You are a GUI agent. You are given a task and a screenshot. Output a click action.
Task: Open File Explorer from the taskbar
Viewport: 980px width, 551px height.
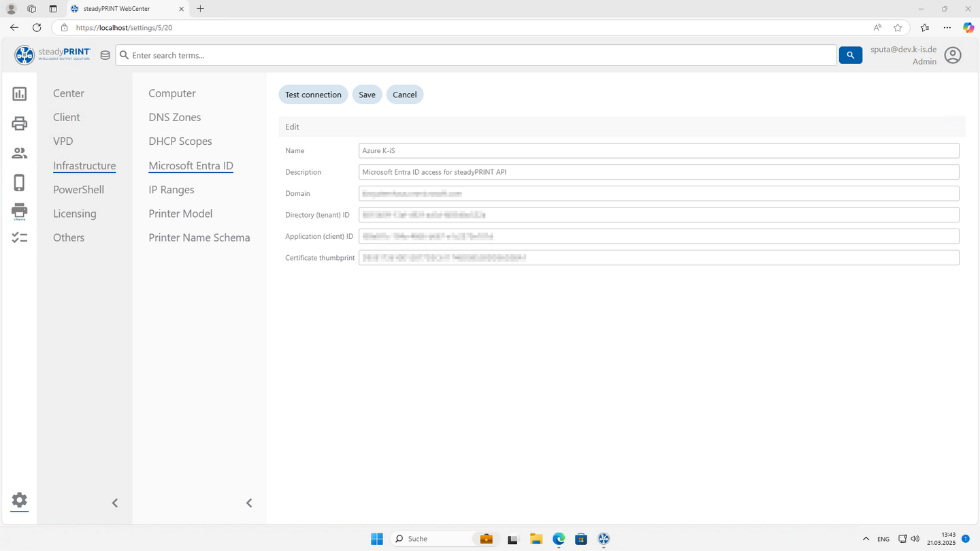click(x=536, y=539)
